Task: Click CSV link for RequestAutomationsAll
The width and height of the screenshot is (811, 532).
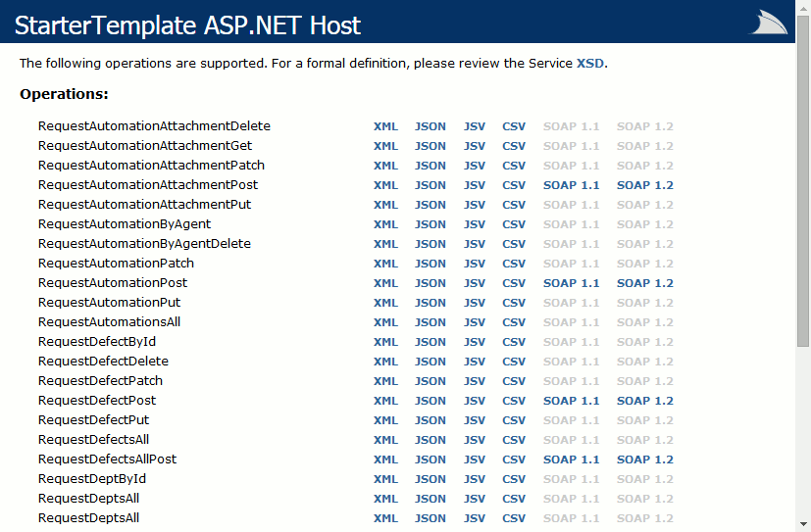Action: tap(514, 322)
